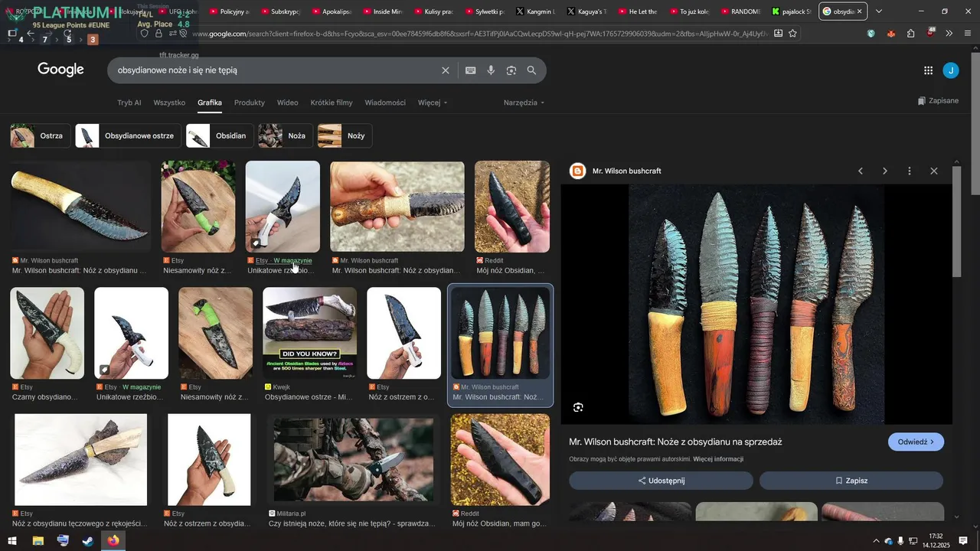Image resolution: width=980 pixels, height=551 pixels.
Task: Close the image preview panel
Action: [x=934, y=171]
